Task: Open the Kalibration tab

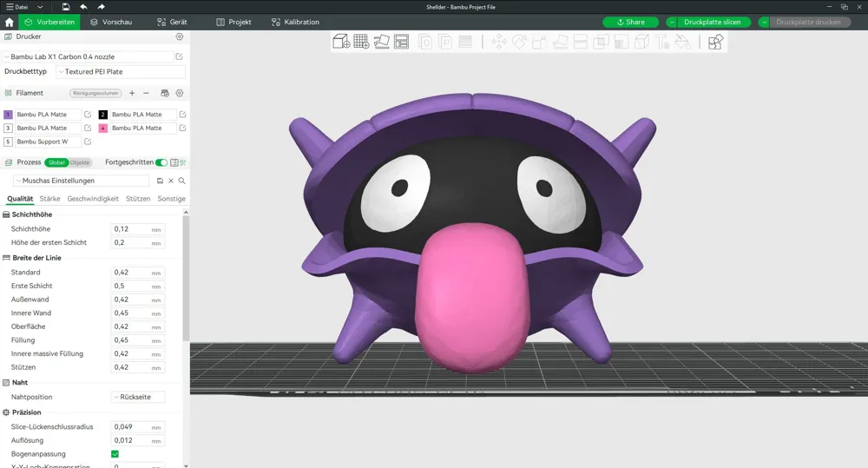Action: click(x=295, y=23)
